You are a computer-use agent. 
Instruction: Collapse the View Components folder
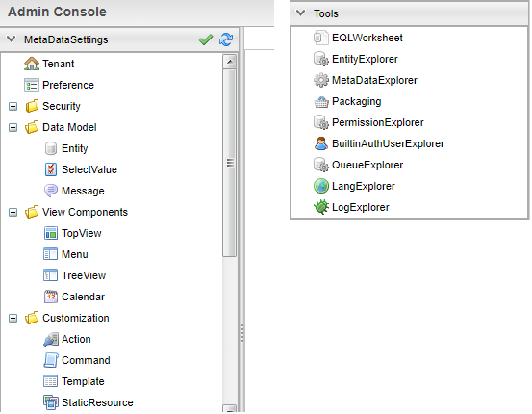coord(13,212)
